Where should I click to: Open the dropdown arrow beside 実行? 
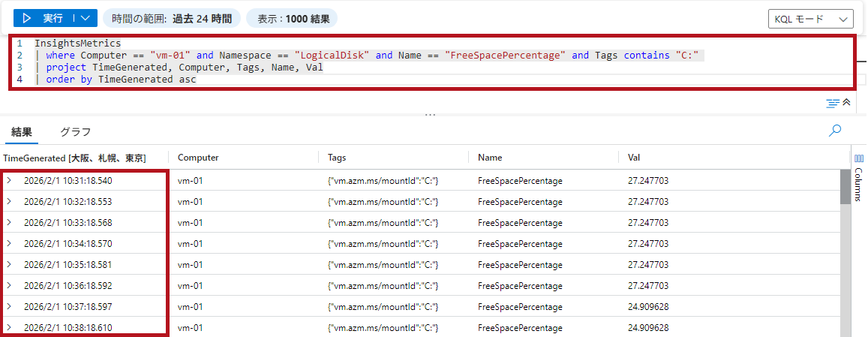pyautogui.click(x=86, y=18)
